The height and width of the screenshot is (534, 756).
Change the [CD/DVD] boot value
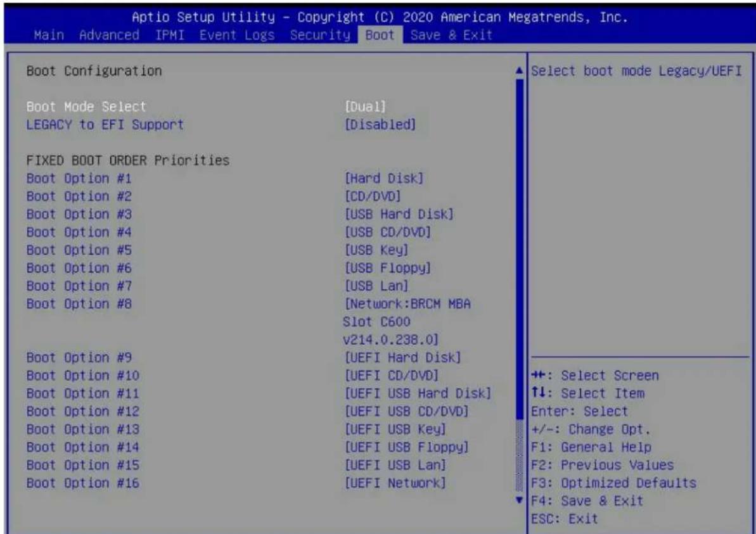click(x=372, y=196)
